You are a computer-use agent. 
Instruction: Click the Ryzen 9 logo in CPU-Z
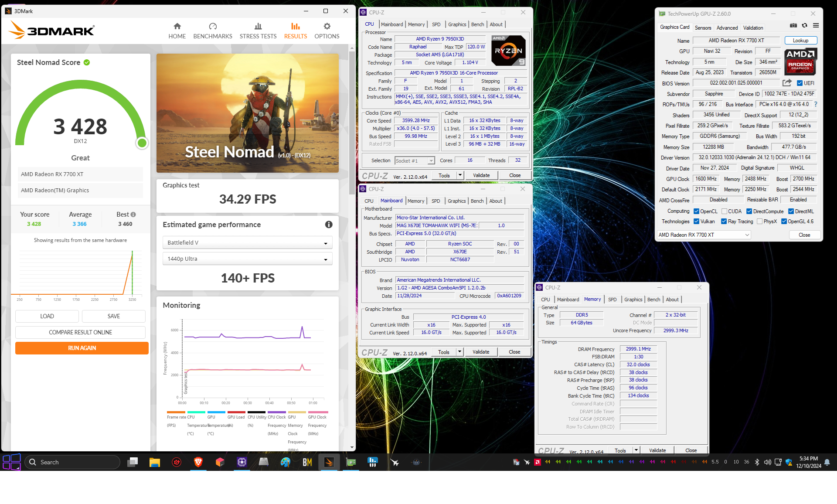point(508,51)
